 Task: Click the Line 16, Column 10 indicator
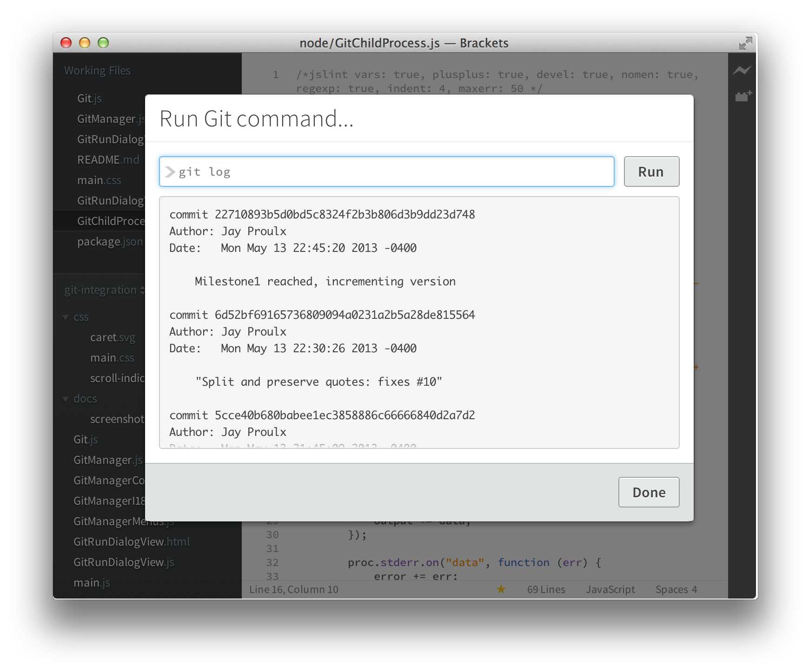pyautogui.click(x=294, y=589)
